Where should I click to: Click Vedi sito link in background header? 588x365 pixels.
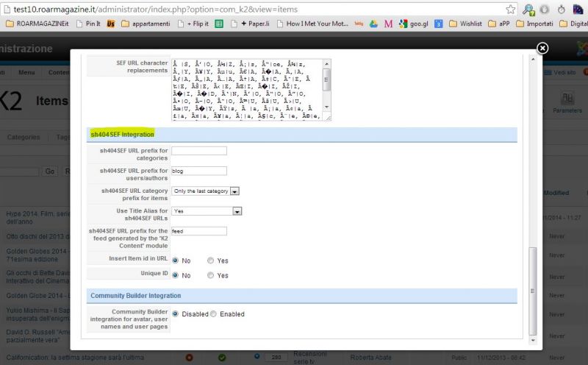[x=560, y=72]
